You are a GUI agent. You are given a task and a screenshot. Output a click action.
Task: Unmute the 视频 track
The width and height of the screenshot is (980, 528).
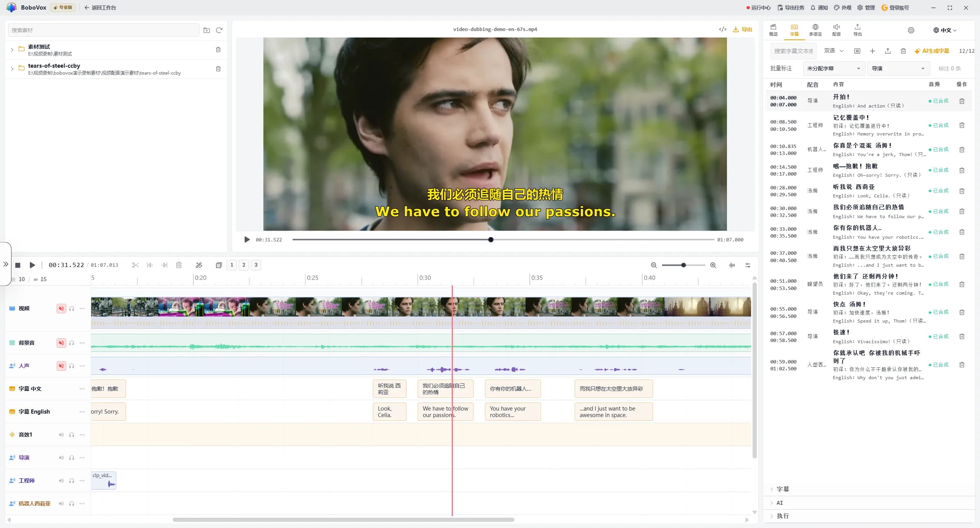[61, 308]
